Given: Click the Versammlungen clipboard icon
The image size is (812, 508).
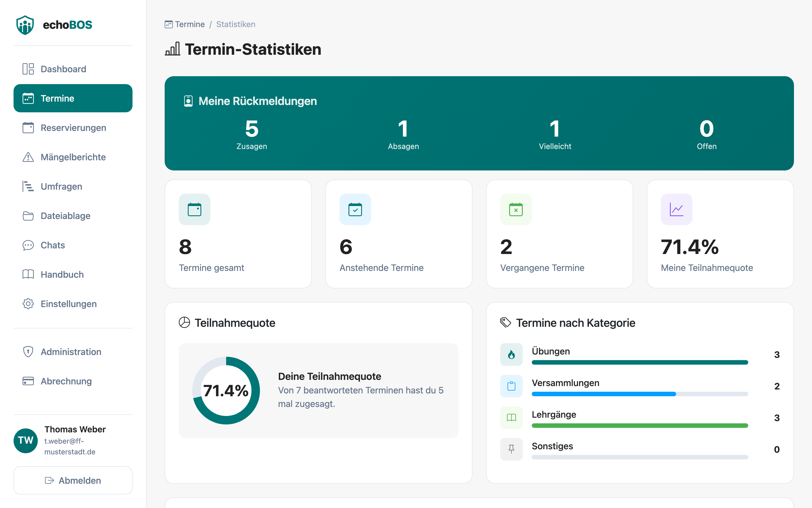Looking at the screenshot, I should click(511, 386).
